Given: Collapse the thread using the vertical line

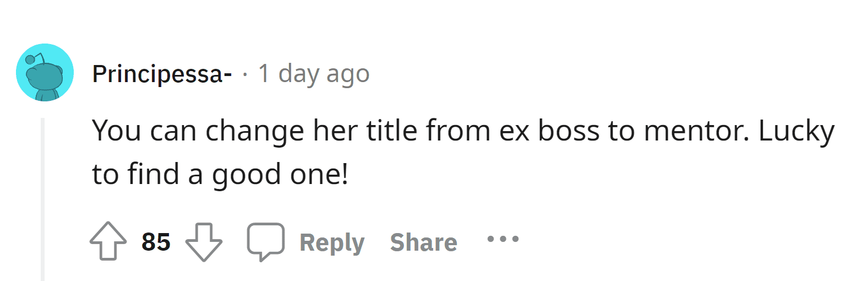Looking at the screenshot, I should point(42,198).
